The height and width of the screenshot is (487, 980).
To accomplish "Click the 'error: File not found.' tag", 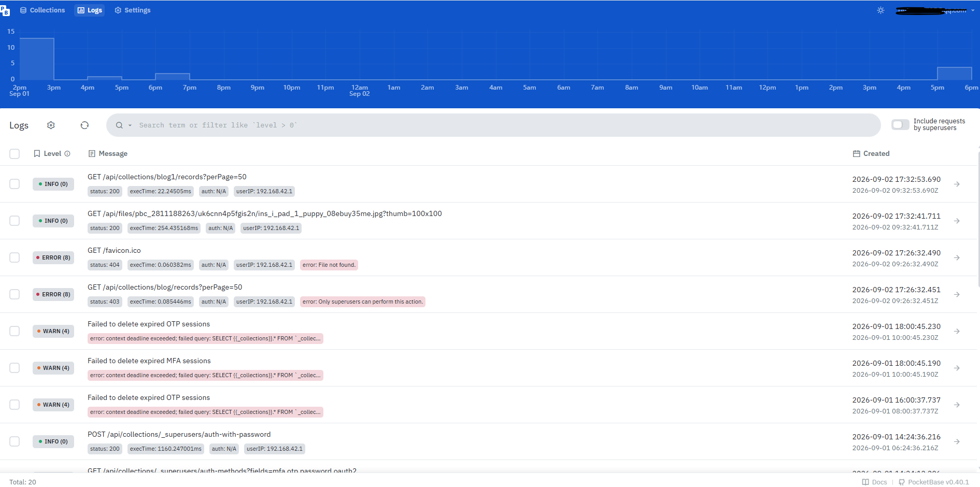I will (x=329, y=265).
